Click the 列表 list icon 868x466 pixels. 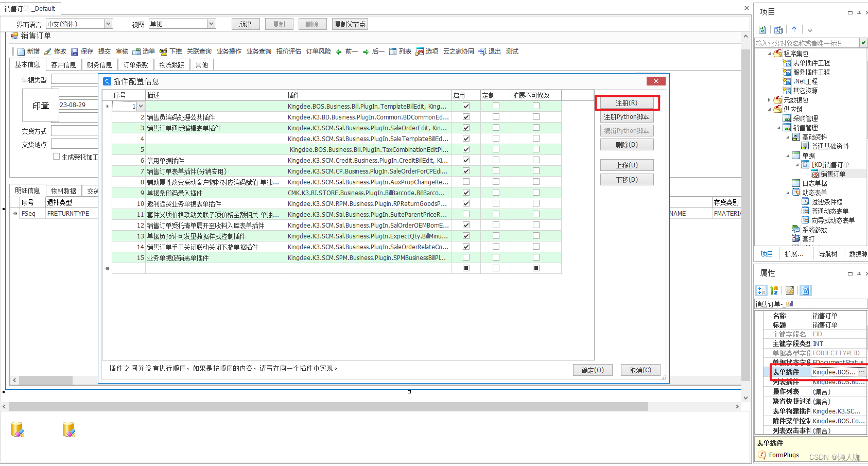pos(393,51)
